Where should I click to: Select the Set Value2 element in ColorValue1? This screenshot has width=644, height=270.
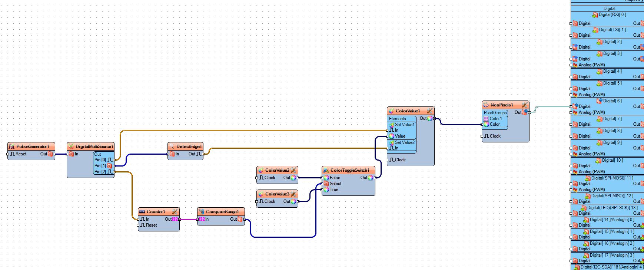tap(402, 142)
